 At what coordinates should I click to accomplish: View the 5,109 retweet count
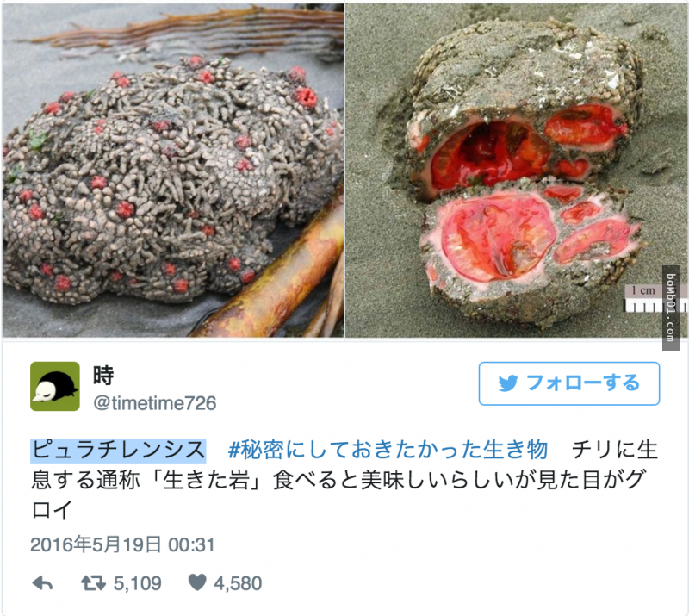pos(138,583)
